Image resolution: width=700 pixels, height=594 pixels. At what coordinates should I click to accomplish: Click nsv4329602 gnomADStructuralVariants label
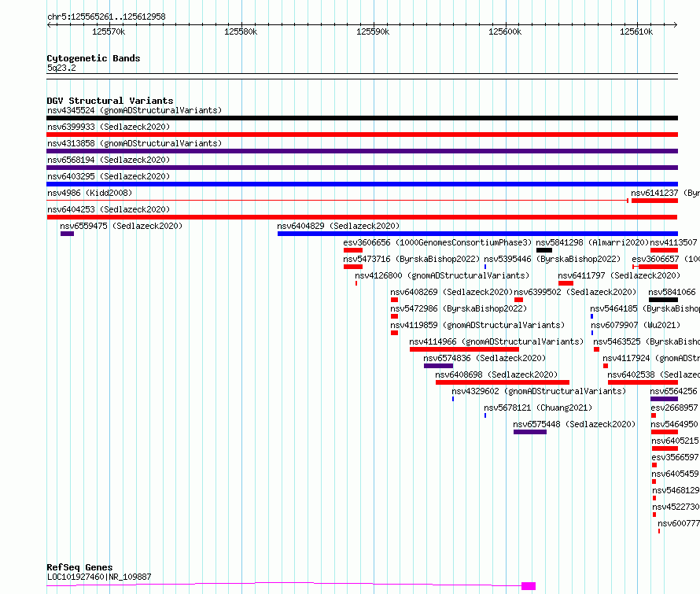coord(539,391)
